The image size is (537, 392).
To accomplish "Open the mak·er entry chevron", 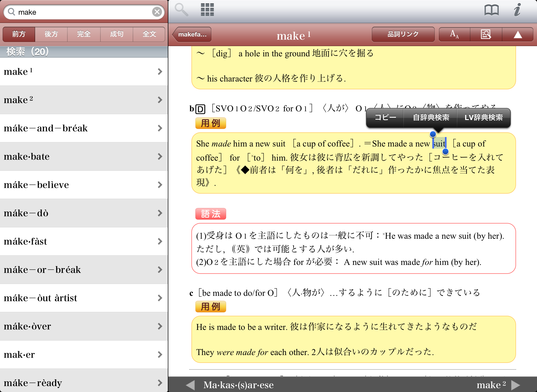I will (160, 355).
